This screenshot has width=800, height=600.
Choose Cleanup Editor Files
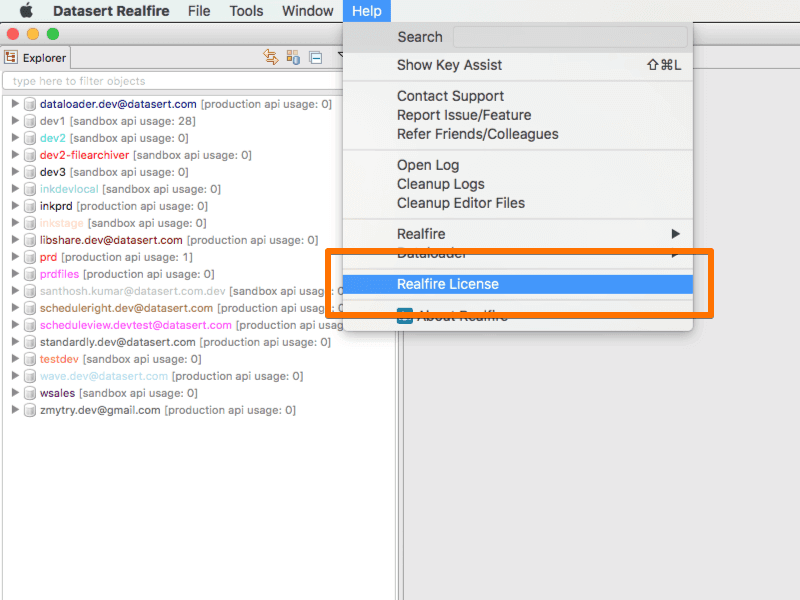pos(517,203)
